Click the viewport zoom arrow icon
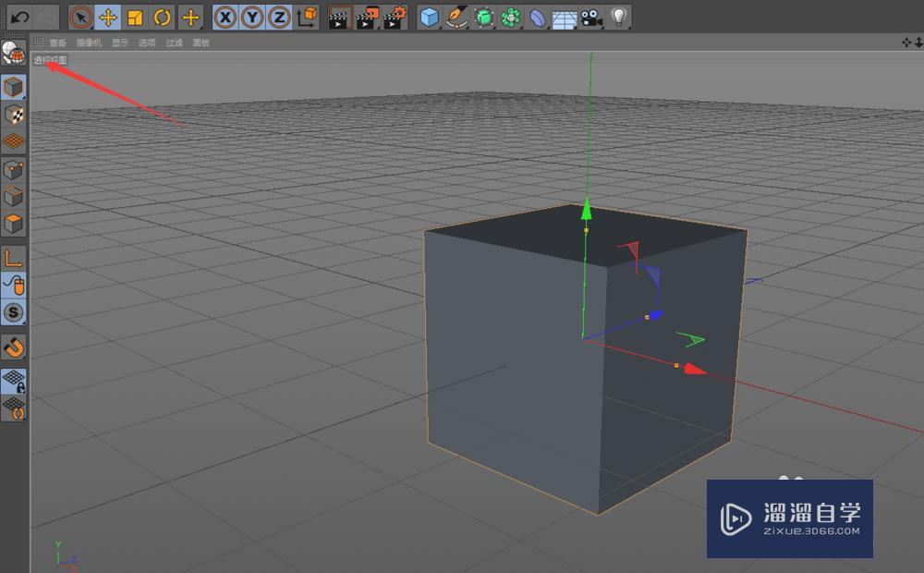The width and height of the screenshot is (924, 573). tap(918, 43)
